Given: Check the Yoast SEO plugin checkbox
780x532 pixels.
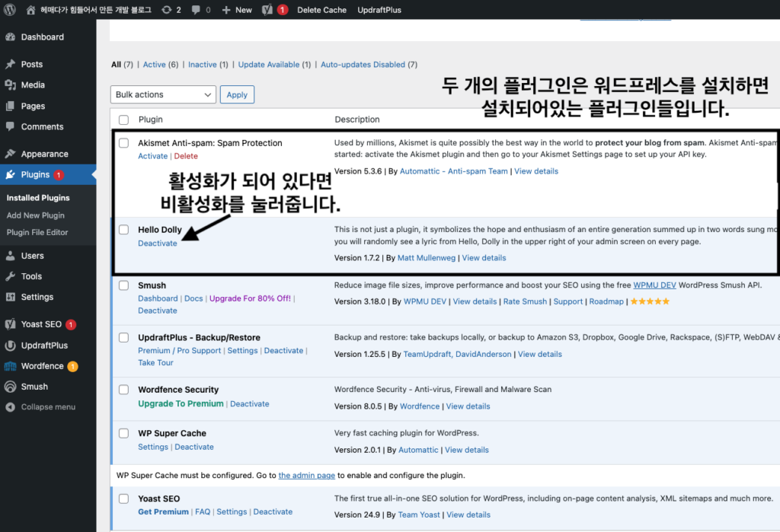Looking at the screenshot, I should click(x=124, y=499).
